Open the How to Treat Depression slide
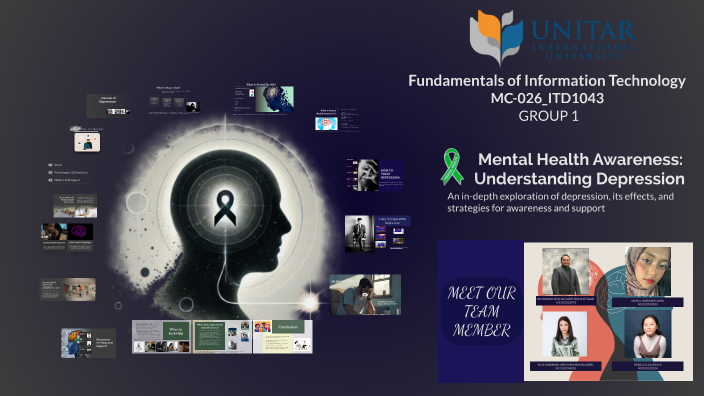This screenshot has width=704, height=396. pyautogui.click(x=375, y=175)
